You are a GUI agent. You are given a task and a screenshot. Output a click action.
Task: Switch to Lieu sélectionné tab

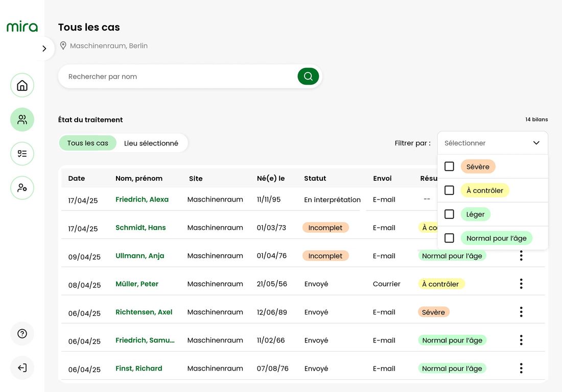pos(151,143)
